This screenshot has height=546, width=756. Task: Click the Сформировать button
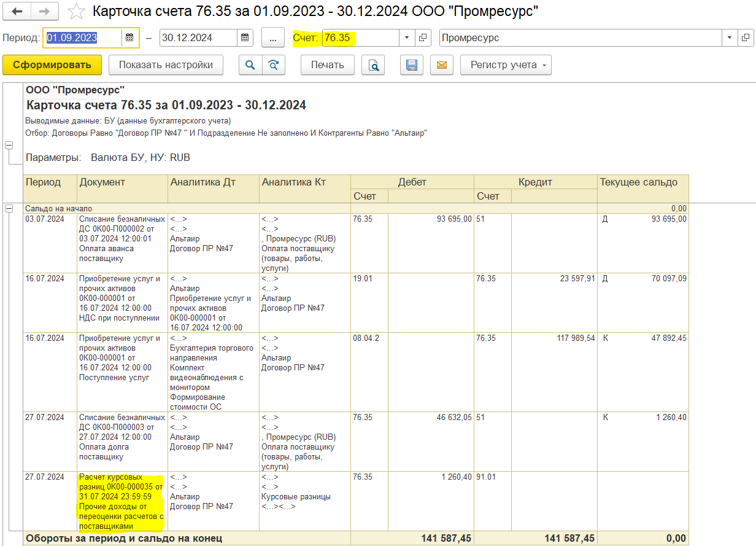click(52, 65)
